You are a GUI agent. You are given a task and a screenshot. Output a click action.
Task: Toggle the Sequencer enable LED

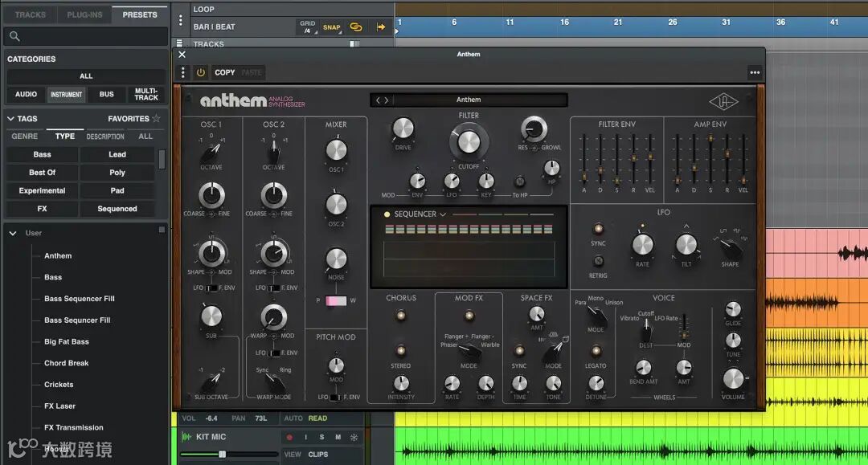387,214
